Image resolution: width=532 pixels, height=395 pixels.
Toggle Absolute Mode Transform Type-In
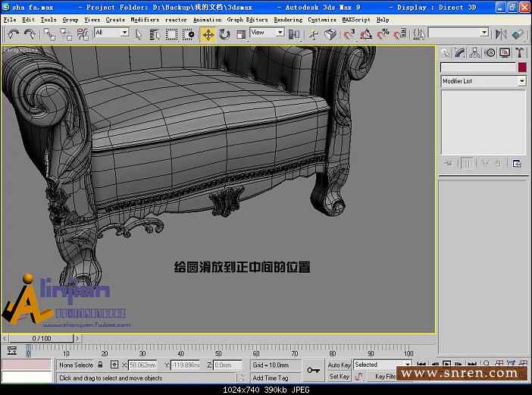click(x=114, y=365)
